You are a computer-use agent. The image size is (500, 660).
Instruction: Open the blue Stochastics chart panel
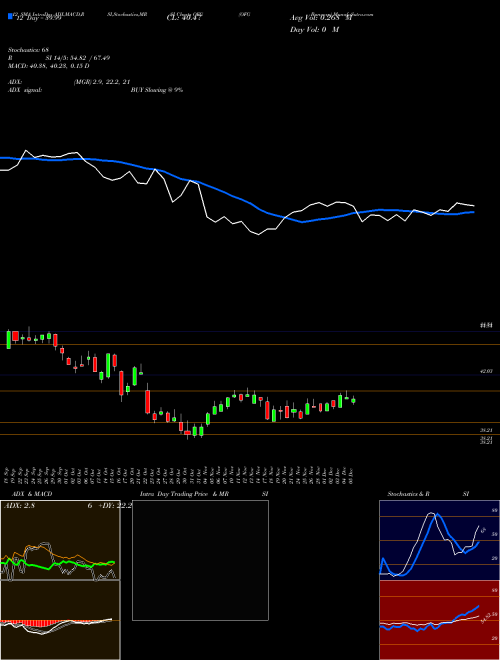(x=439, y=540)
